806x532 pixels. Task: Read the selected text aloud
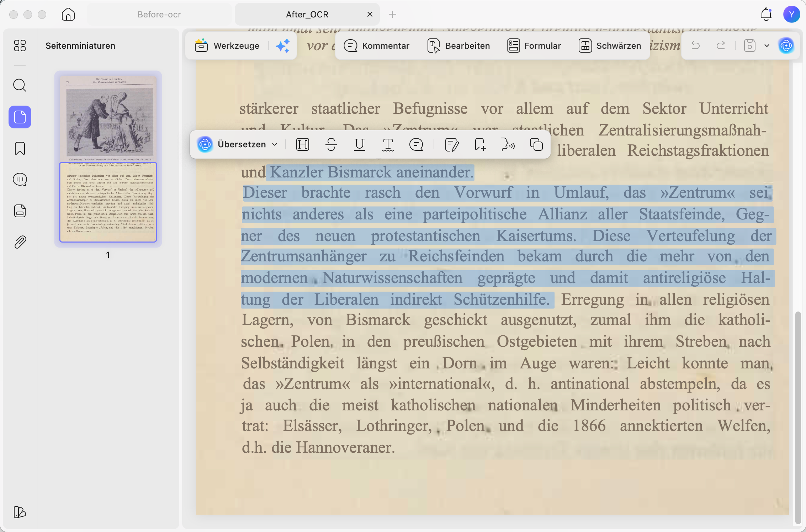(508, 144)
